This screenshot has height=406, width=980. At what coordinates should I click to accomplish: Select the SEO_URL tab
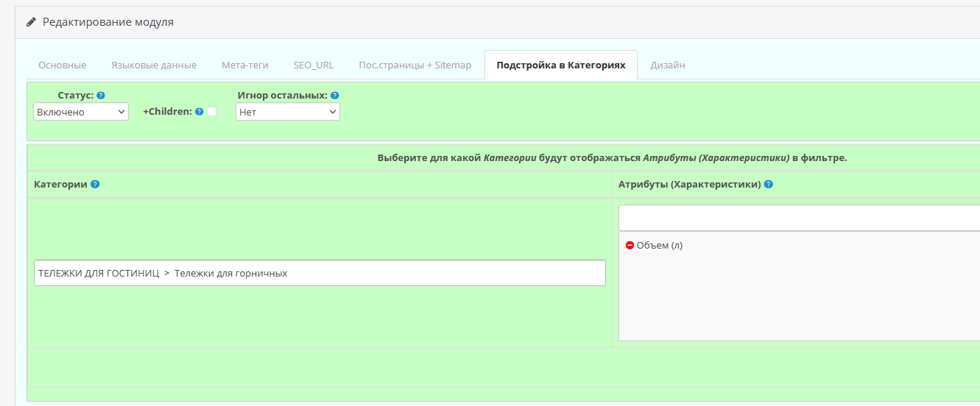(x=314, y=65)
